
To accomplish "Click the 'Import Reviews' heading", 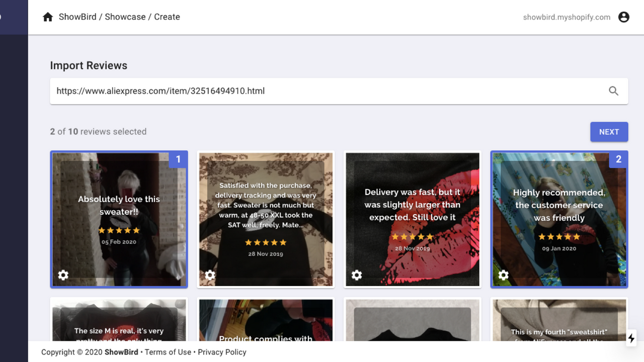I will tap(89, 65).
